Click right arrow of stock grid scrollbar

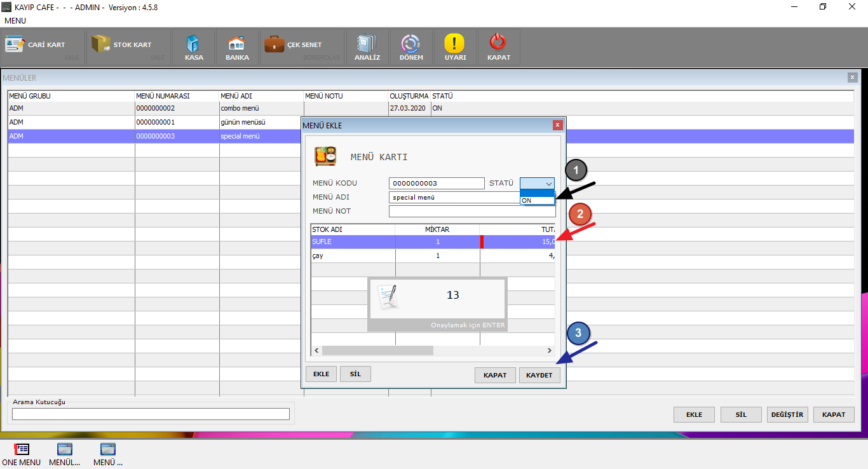550,350
